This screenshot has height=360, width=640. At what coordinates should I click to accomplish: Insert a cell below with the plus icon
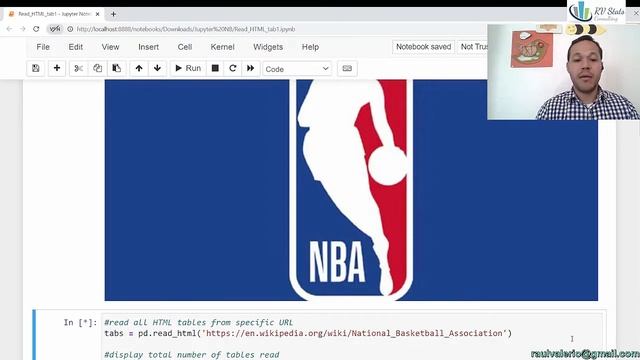(57, 68)
